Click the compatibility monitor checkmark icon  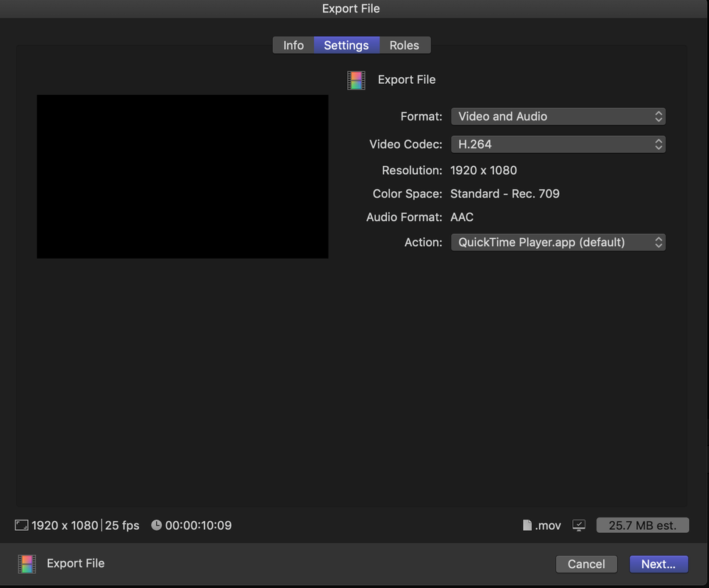(579, 526)
